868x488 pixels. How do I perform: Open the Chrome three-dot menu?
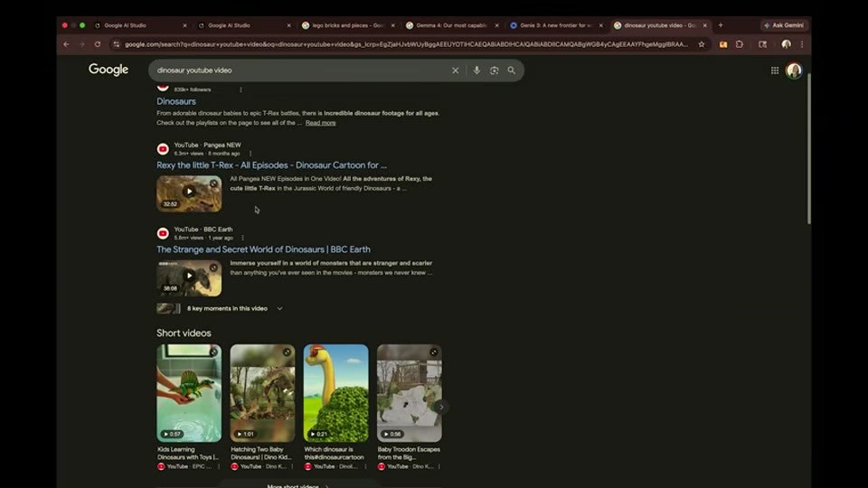coord(802,44)
